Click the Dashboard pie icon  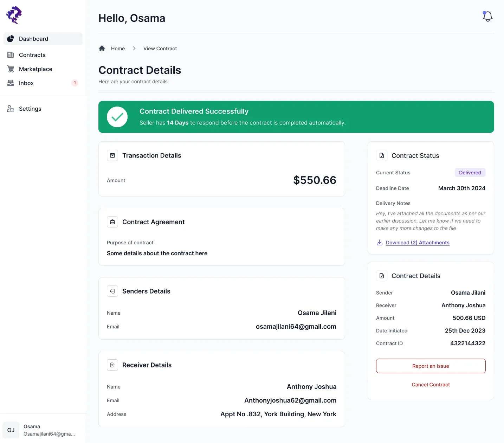pos(11,39)
